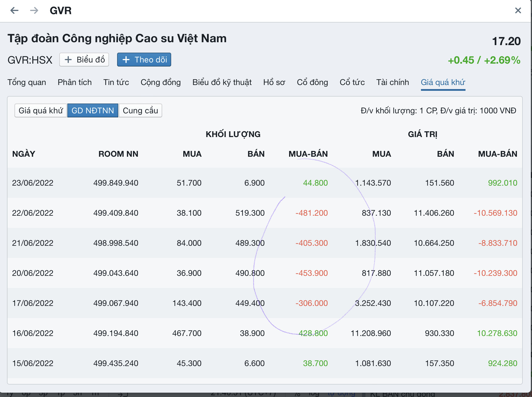The height and width of the screenshot is (397, 532).
Task: Open the Tổng quan tab
Action: pyautogui.click(x=27, y=82)
